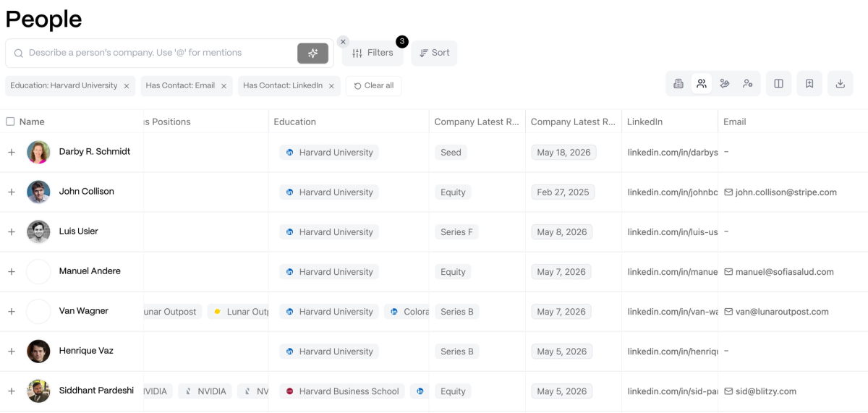Open the linkedin.com/in/luis-us link
The image size is (868, 413).
tap(673, 232)
